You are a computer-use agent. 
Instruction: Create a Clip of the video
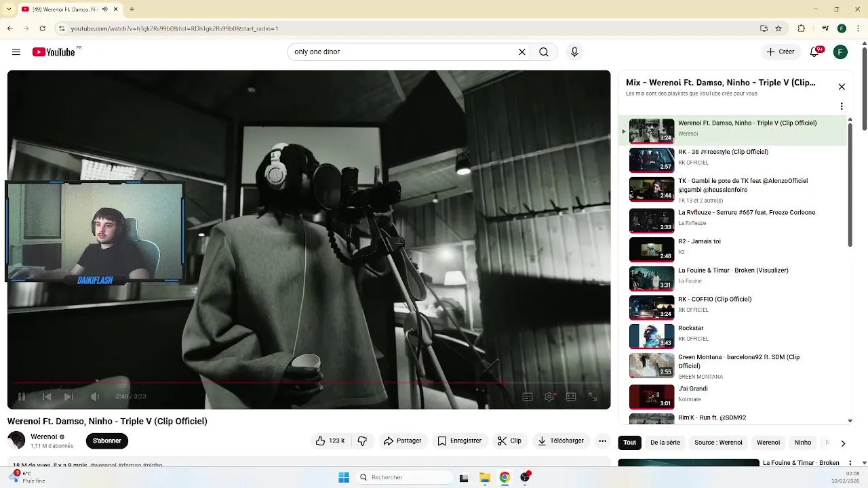click(x=509, y=441)
